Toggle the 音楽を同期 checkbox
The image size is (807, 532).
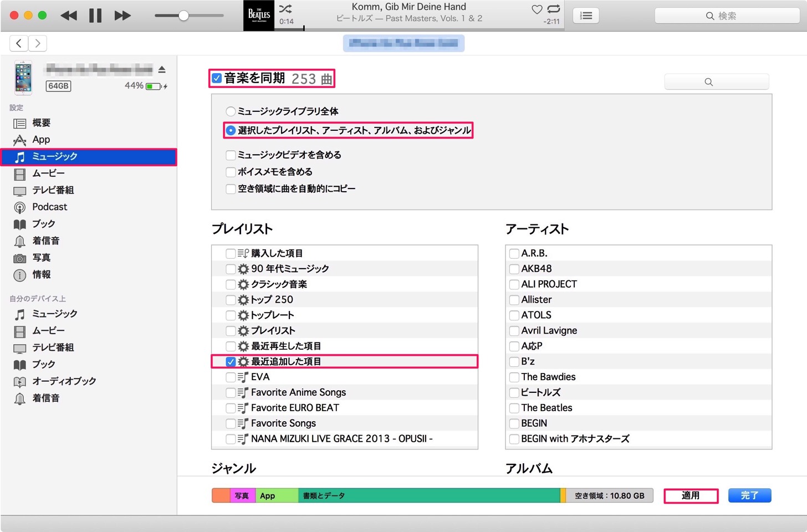(217, 78)
